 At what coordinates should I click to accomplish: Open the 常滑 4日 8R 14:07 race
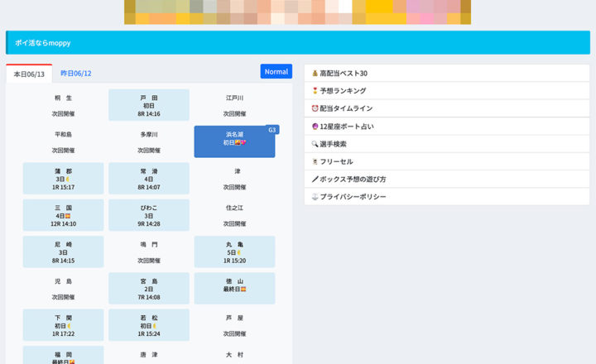[149, 179]
